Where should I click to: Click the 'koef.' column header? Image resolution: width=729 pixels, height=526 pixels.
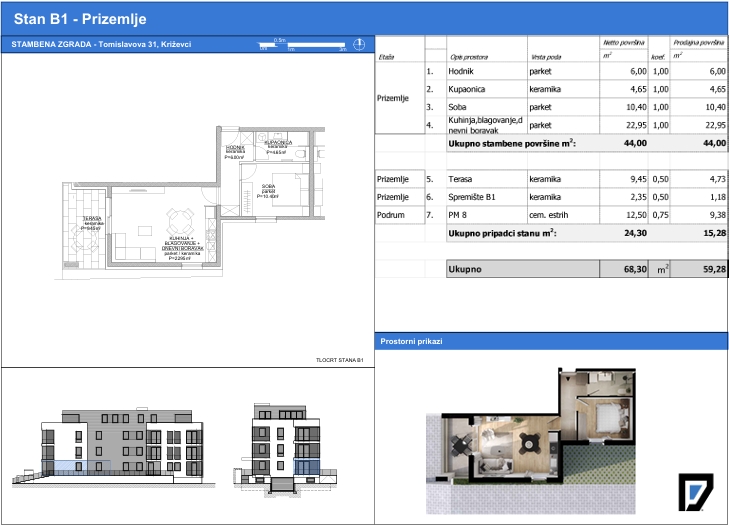click(657, 57)
